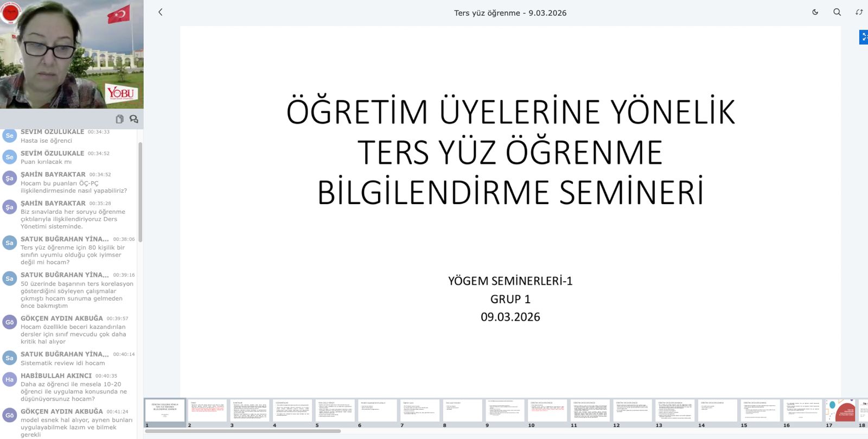Viewport: 868px width, 439px height.
Task: Click the horizontal scrollbar under the thumbnails
Action: (x=242, y=431)
